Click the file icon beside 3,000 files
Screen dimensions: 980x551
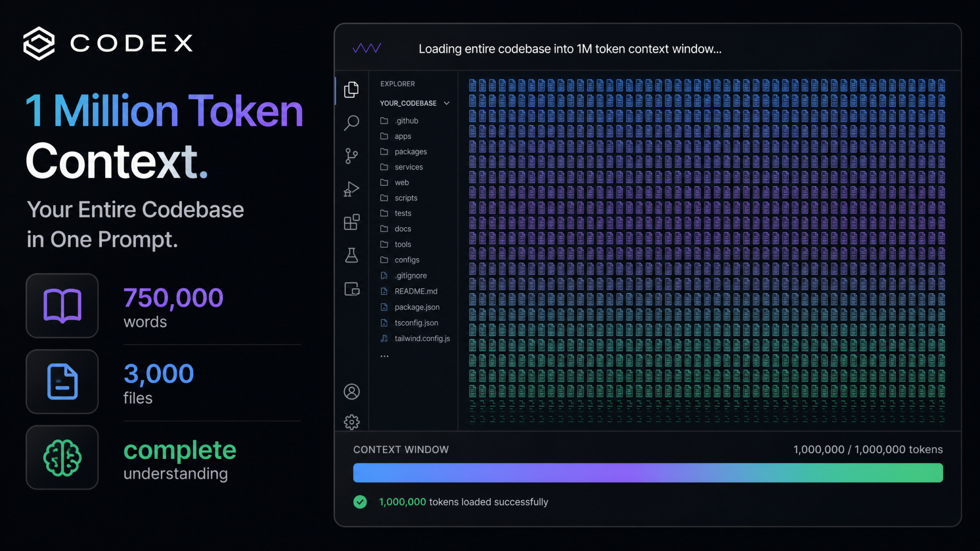tap(62, 381)
